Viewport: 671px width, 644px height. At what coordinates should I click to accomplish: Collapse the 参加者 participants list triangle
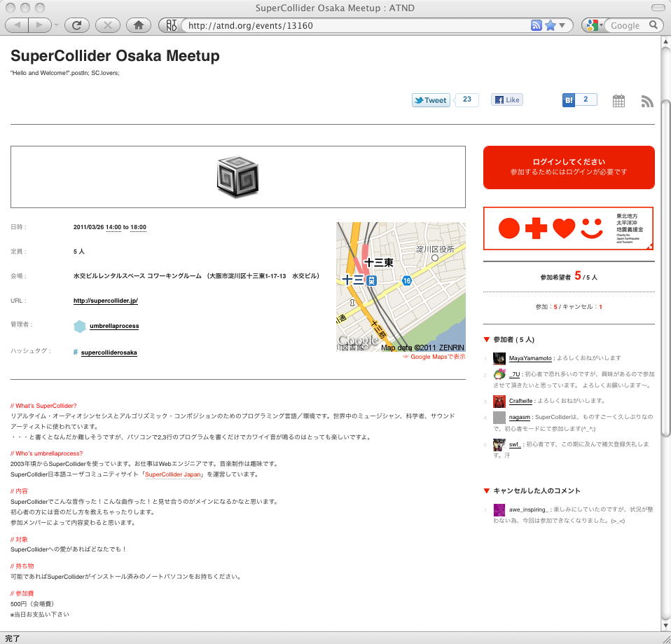[487, 340]
